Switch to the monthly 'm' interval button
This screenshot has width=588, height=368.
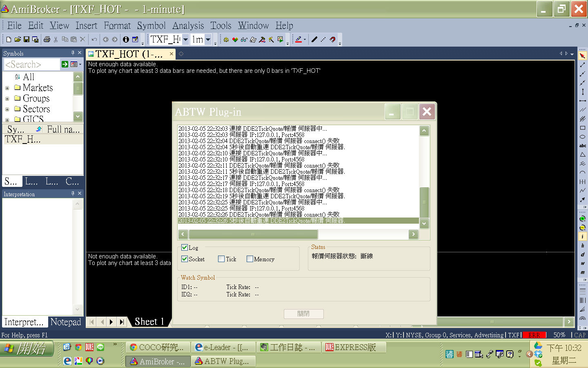[x=583, y=273]
